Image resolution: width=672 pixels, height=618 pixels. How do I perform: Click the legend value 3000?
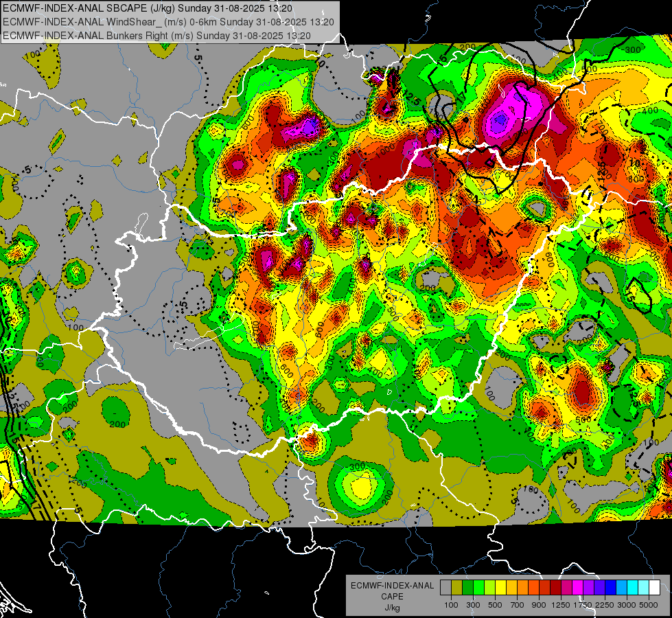pyautogui.click(x=627, y=605)
